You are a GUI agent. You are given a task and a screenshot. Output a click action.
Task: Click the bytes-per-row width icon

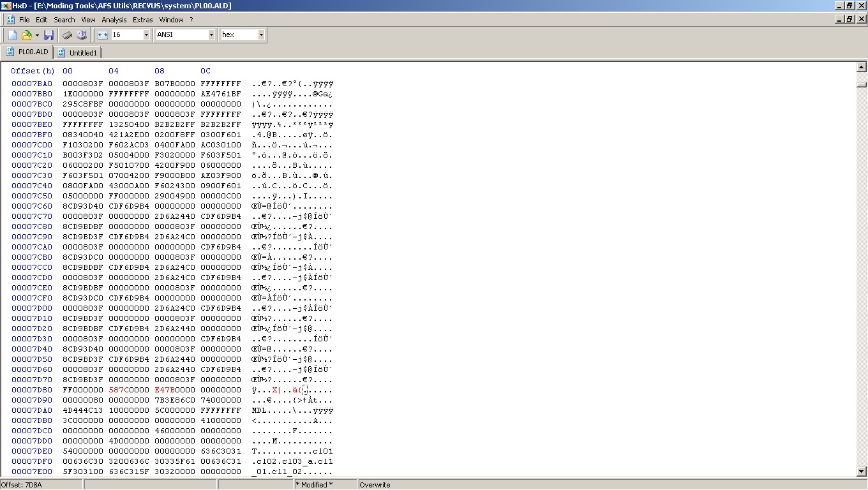[x=103, y=35]
